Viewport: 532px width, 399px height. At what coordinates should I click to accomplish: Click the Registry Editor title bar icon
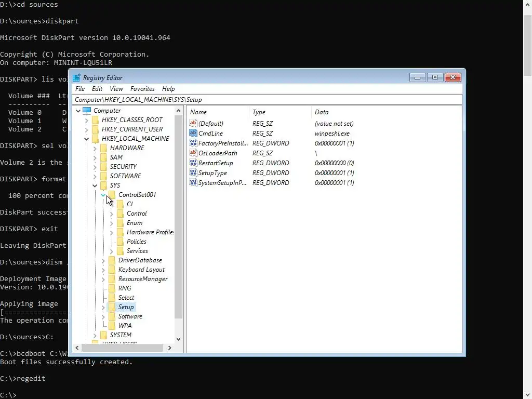pos(77,78)
